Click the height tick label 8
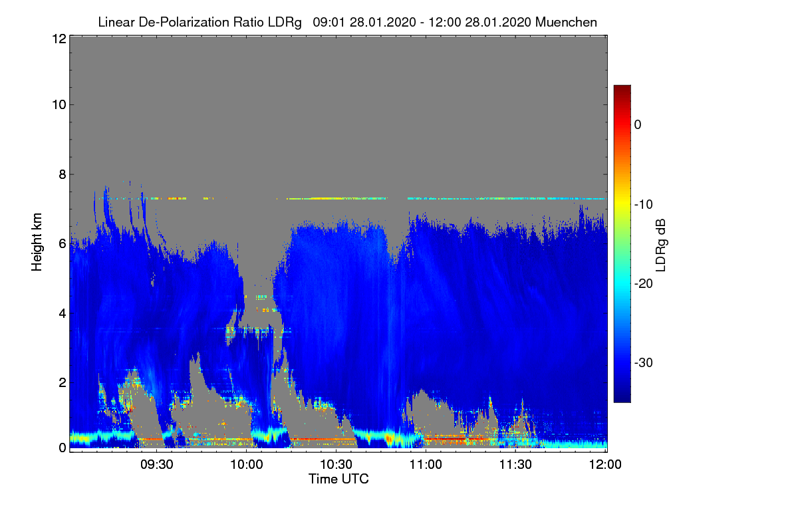Image resolution: width=798 pixels, height=532 pixels. click(61, 174)
